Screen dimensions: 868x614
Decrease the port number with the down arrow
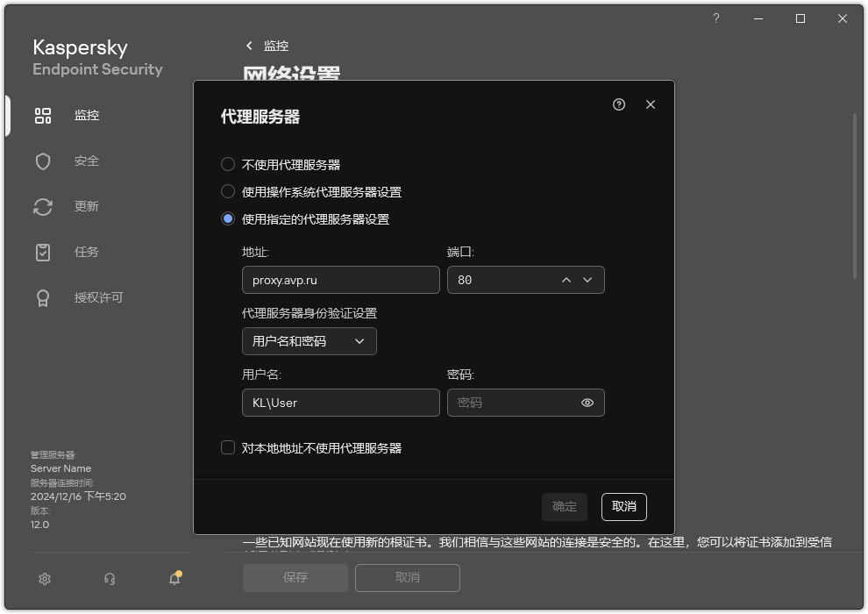(588, 280)
